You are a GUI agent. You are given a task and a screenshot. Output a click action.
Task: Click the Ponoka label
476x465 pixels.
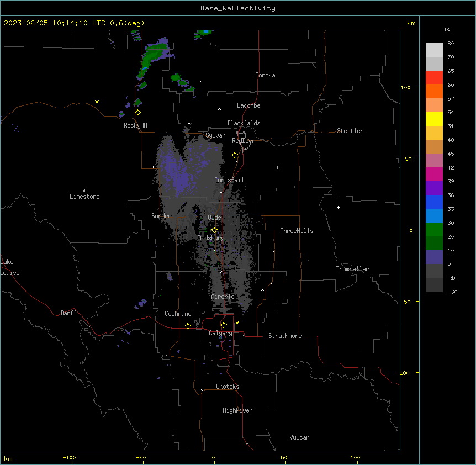[265, 75]
